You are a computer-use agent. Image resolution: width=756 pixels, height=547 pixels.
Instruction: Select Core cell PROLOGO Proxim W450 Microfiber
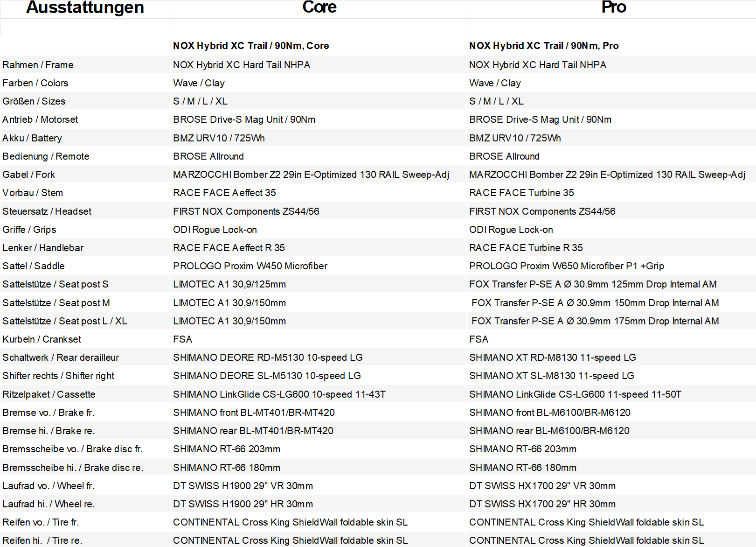(x=250, y=266)
